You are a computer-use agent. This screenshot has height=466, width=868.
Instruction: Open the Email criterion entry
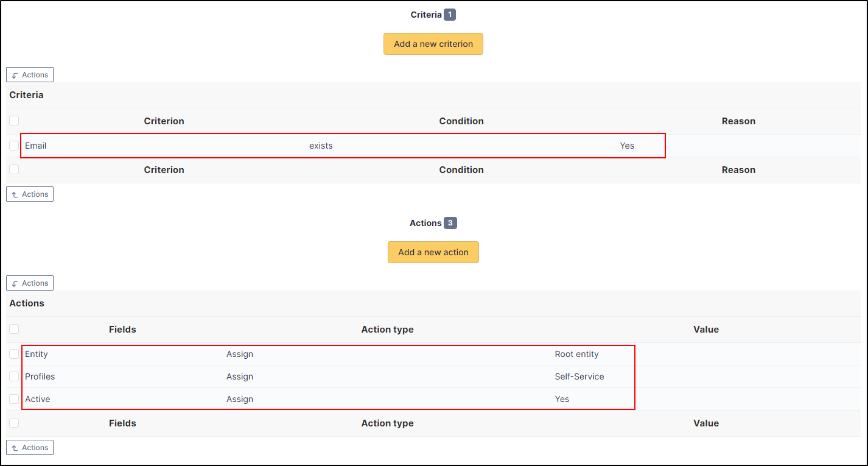pos(36,146)
